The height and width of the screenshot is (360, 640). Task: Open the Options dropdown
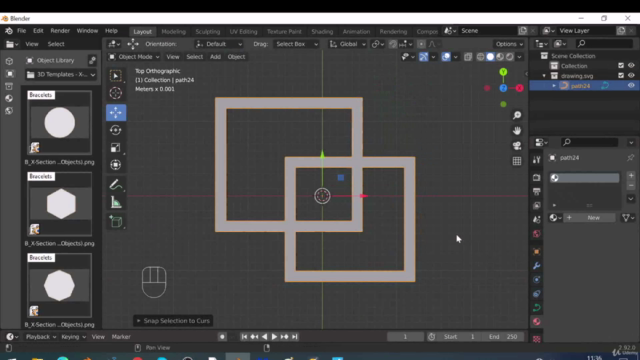(509, 44)
